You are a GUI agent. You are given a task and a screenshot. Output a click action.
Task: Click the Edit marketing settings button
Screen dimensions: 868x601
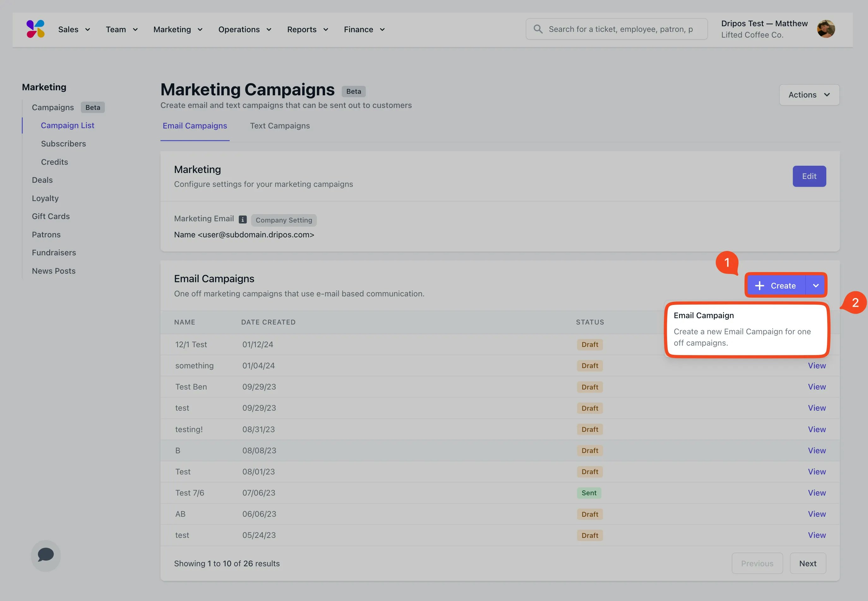click(809, 176)
